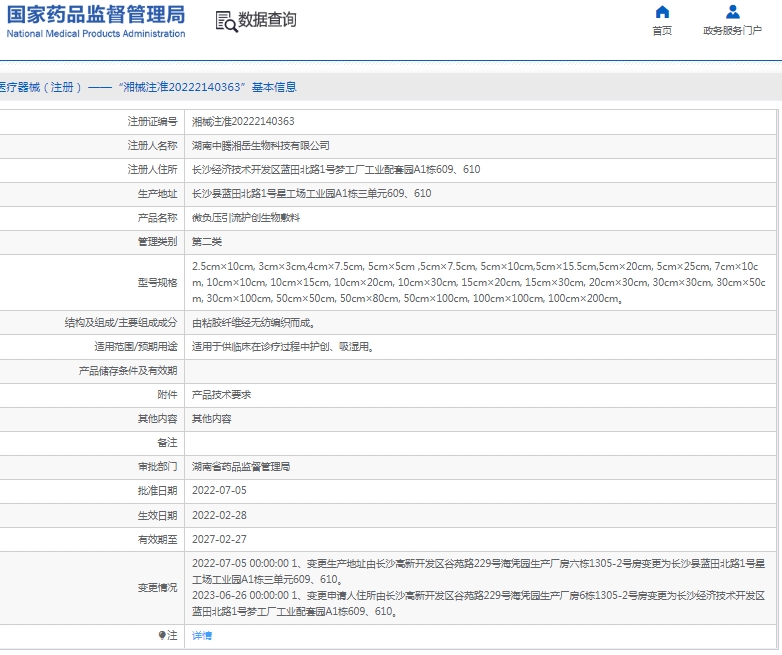This screenshot has height=655, width=782.
Task: Click the 型号规格 label
Action: click(x=158, y=282)
